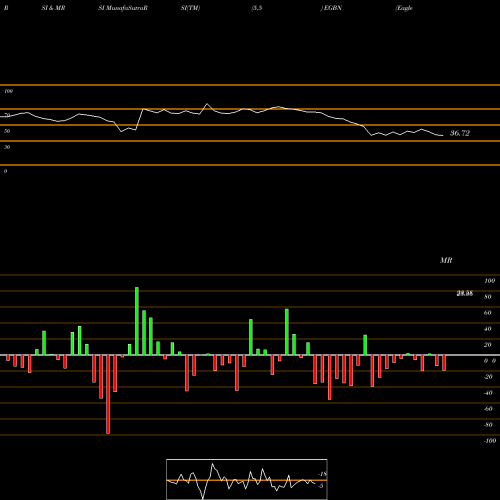Click the -5 value in the mini chart
This screenshot has width=500, height=500.
(x=321, y=486)
